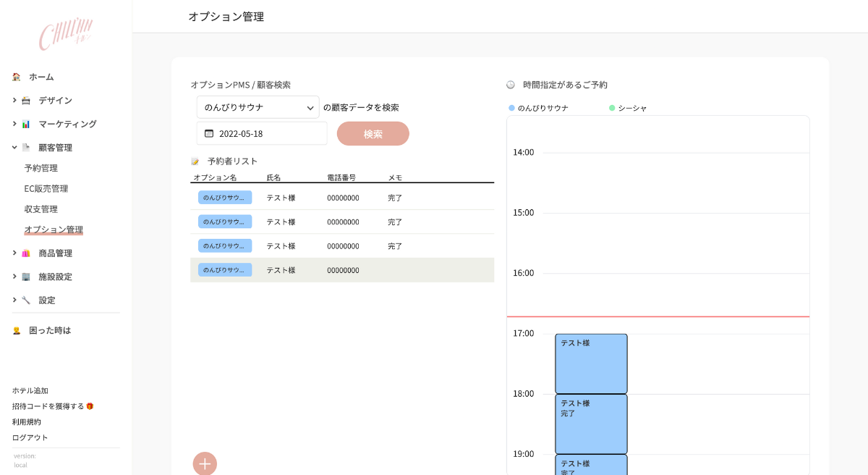Open the のんびりサウナ option dropdown

[x=258, y=107]
